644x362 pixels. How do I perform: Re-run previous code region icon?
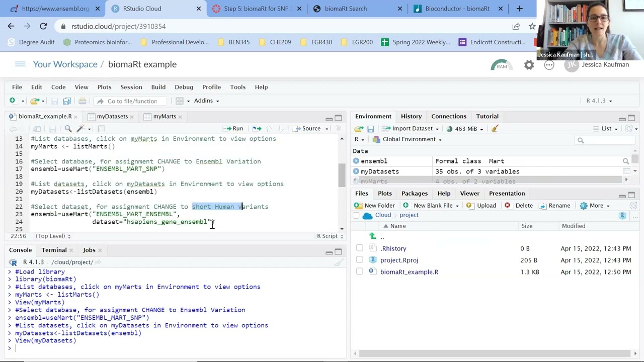click(257, 129)
